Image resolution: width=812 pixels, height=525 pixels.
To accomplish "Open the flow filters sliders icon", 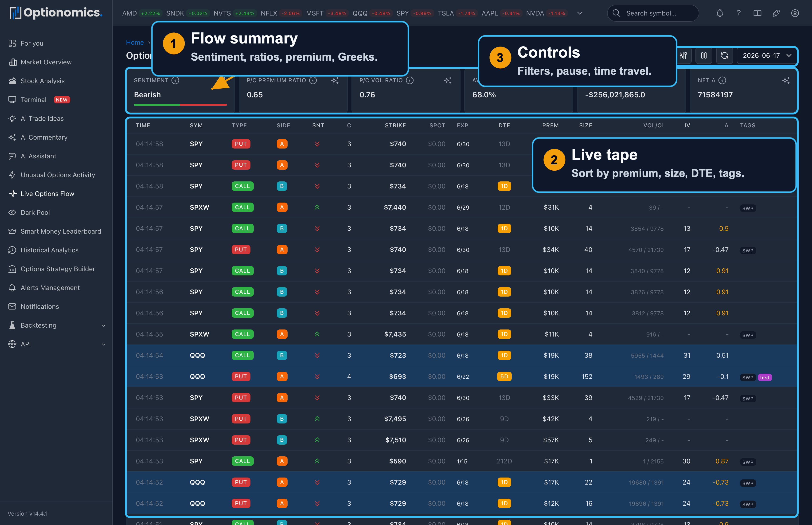I will click(683, 55).
